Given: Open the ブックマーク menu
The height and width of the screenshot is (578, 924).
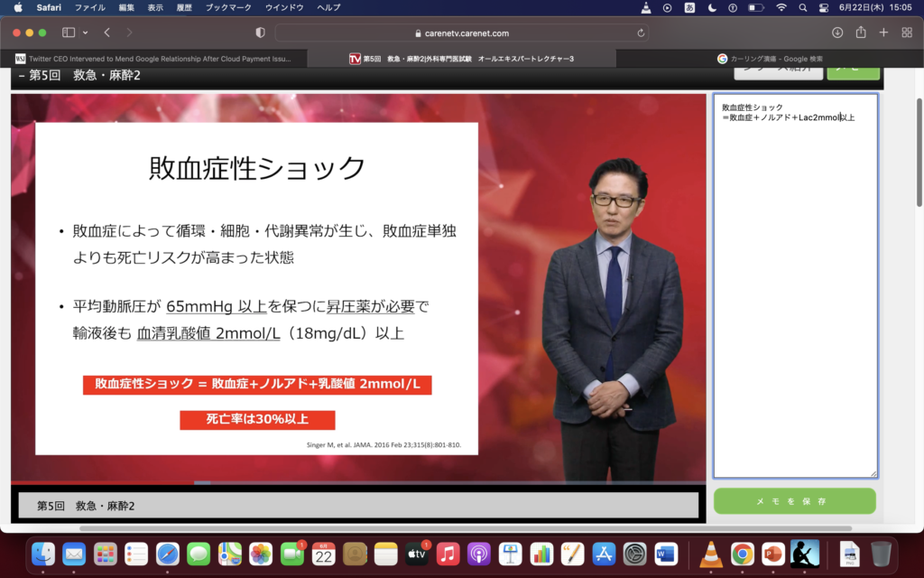Looking at the screenshot, I should click(x=226, y=7).
